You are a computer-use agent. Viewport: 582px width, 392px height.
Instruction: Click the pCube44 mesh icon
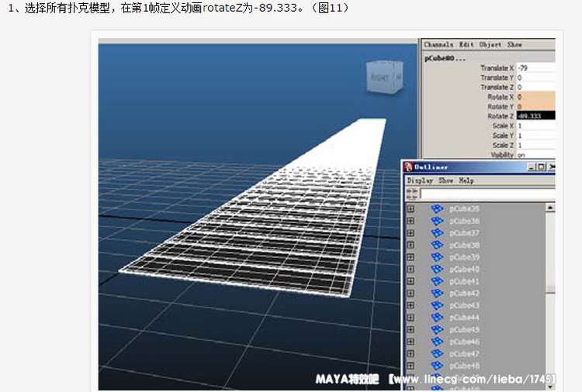[437, 317]
